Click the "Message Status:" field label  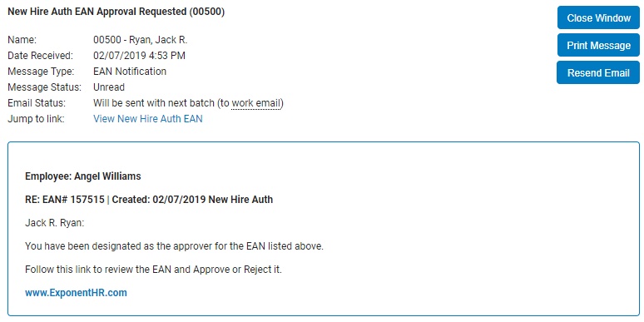pos(45,87)
